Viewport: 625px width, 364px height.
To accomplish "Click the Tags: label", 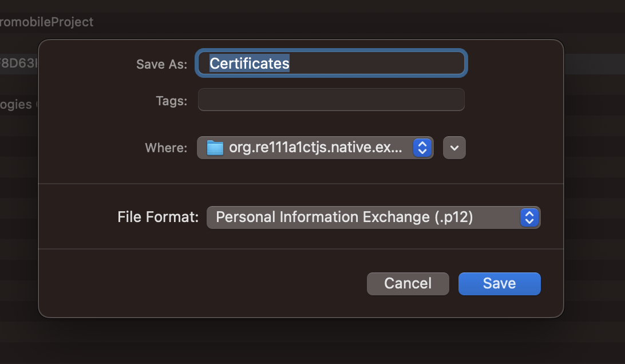I will pos(171,101).
